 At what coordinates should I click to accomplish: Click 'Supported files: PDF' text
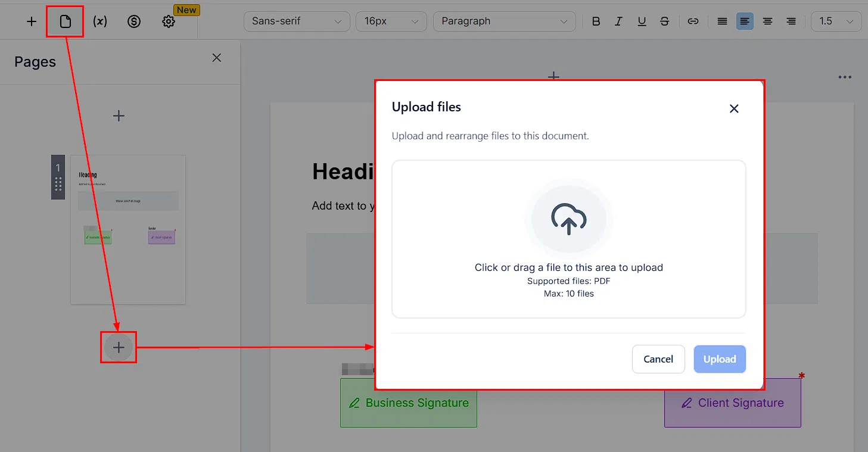(x=569, y=281)
